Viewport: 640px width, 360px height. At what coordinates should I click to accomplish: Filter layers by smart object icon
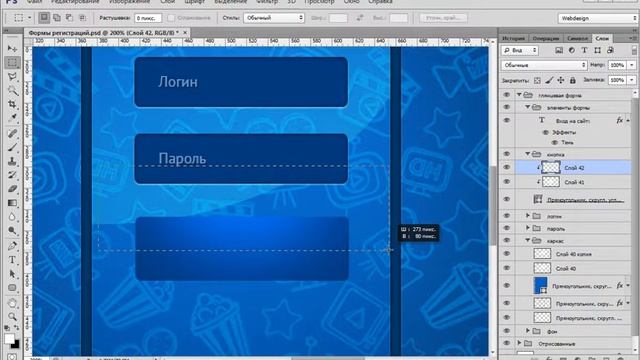[x=610, y=50]
